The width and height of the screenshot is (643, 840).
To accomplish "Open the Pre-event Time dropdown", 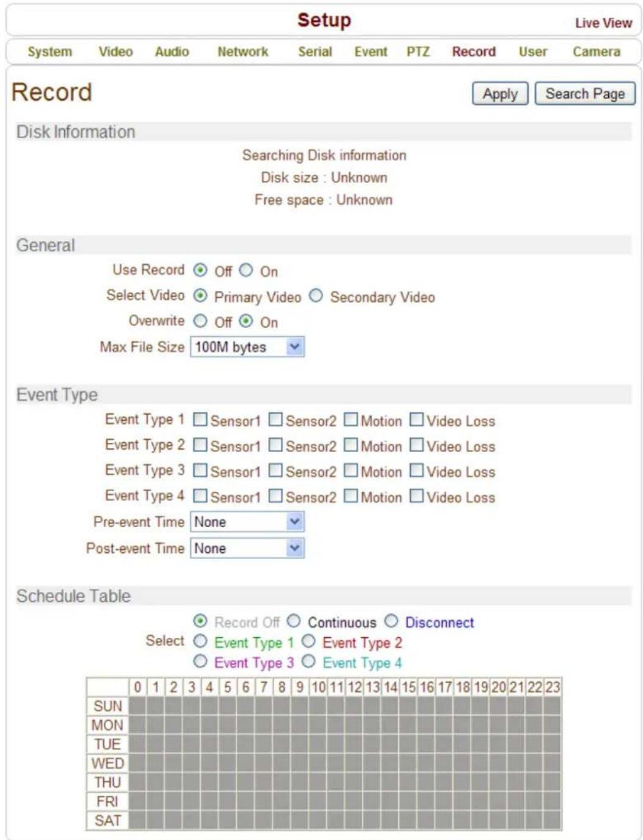I will 247,522.
